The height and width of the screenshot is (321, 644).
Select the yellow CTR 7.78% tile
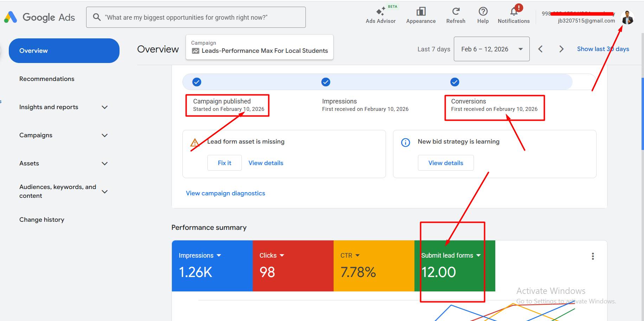[x=374, y=266]
